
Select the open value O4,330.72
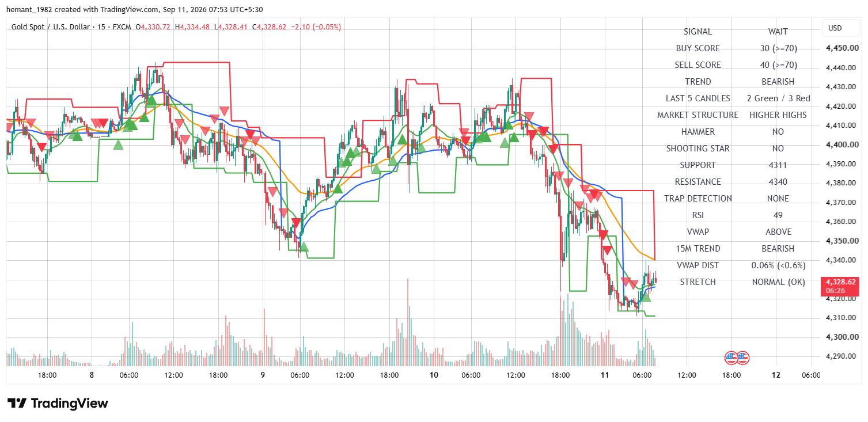(x=153, y=27)
